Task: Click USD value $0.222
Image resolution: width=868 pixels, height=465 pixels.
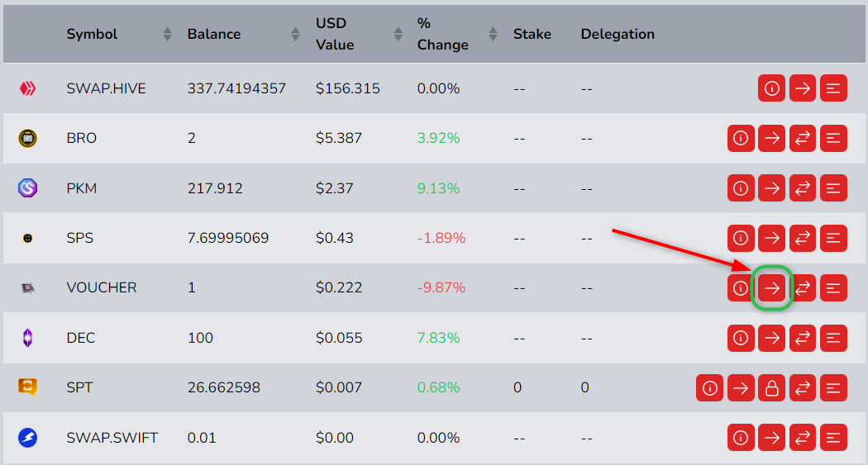Action: pyautogui.click(x=339, y=288)
